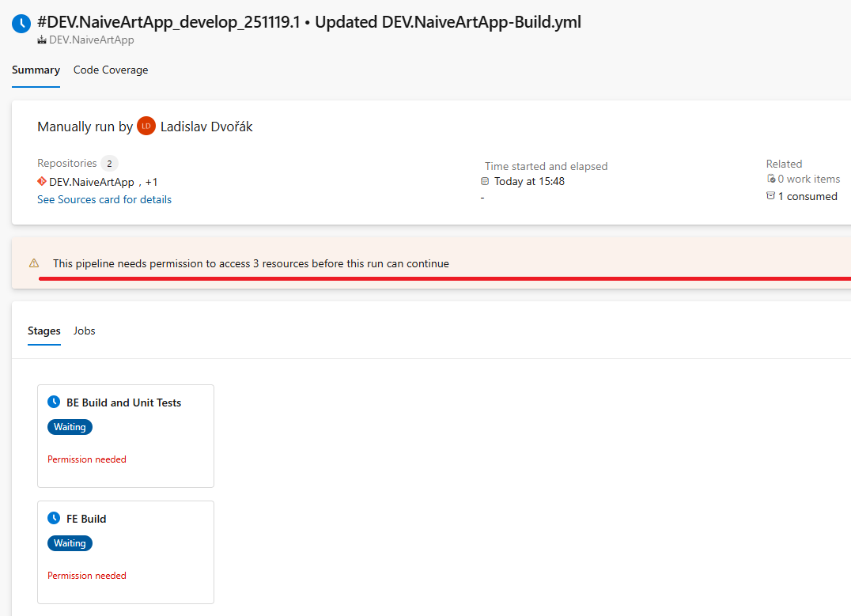Click the red repository icon next to DEV.NaiveArtApp
Screen dimensions: 851x616
pyautogui.click(x=42, y=181)
